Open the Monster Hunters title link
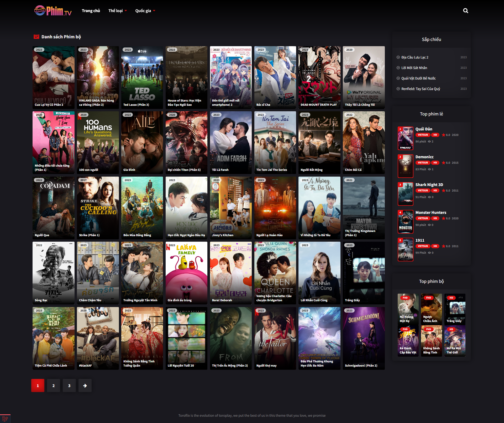Screen dimensions: 504x423 tap(430, 213)
